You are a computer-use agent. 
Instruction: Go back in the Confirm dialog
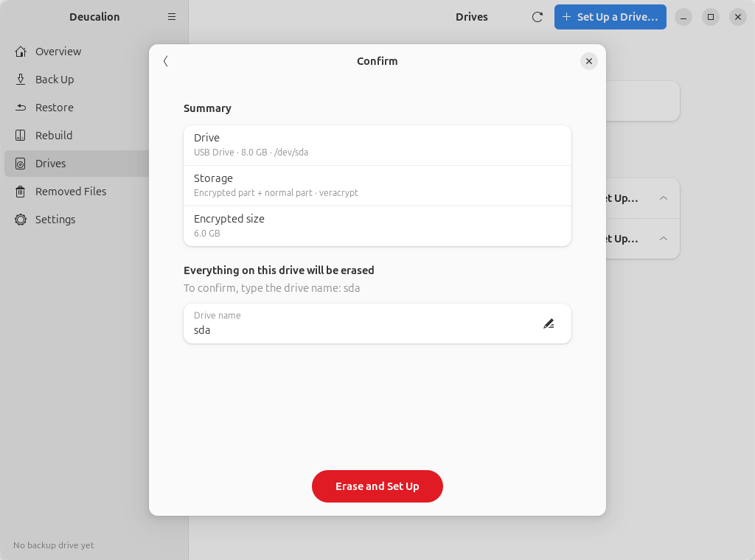tap(166, 61)
